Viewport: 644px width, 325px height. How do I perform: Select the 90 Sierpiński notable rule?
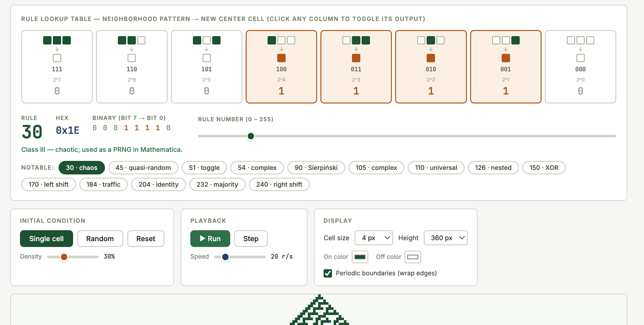point(316,168)
